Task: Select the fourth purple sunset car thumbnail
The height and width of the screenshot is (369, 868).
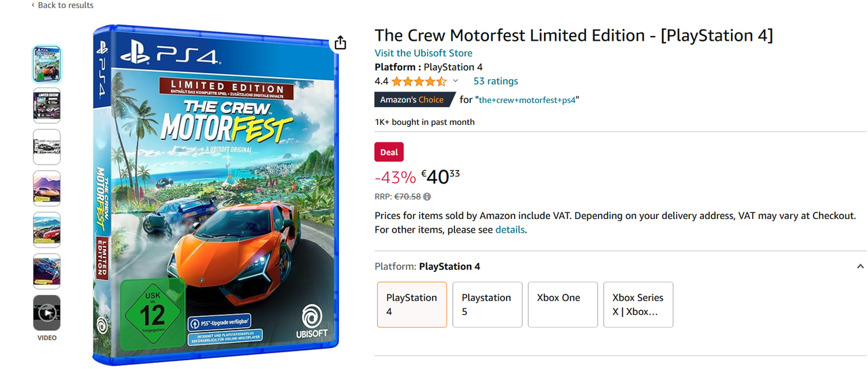Action: click(47, 188)
